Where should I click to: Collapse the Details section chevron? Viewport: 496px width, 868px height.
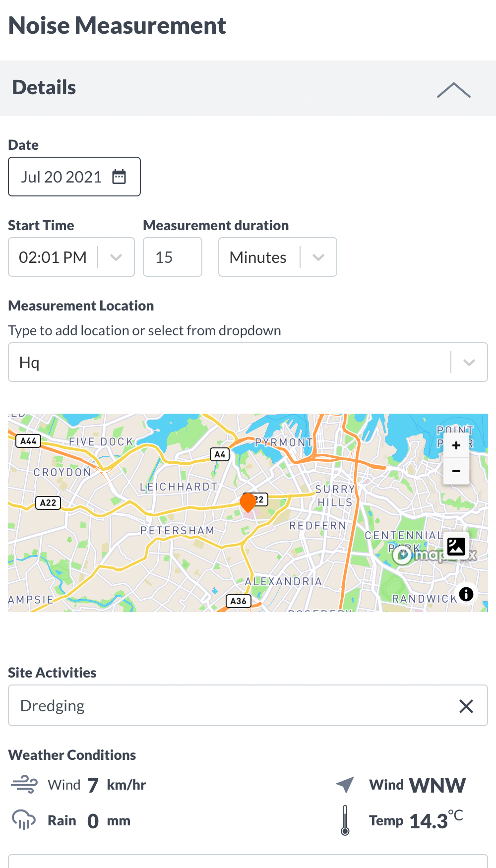pyautogui.click(x=453, y=90)
